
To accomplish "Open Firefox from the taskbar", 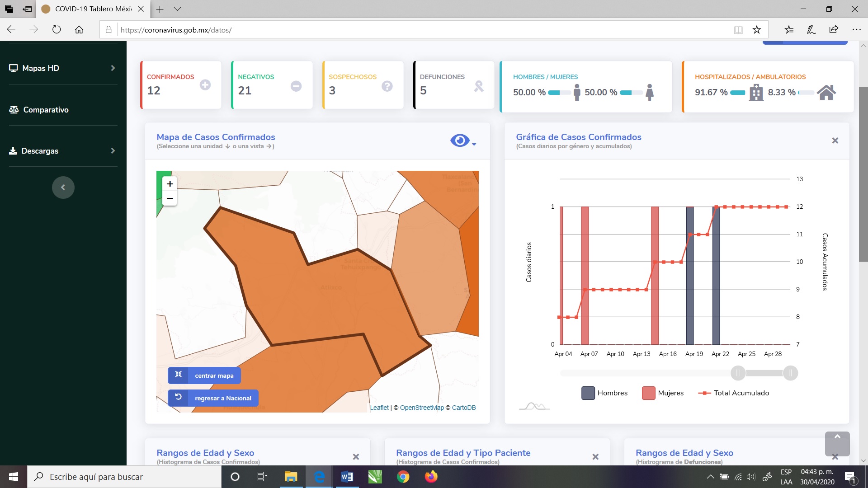I will tap(431, 477).
